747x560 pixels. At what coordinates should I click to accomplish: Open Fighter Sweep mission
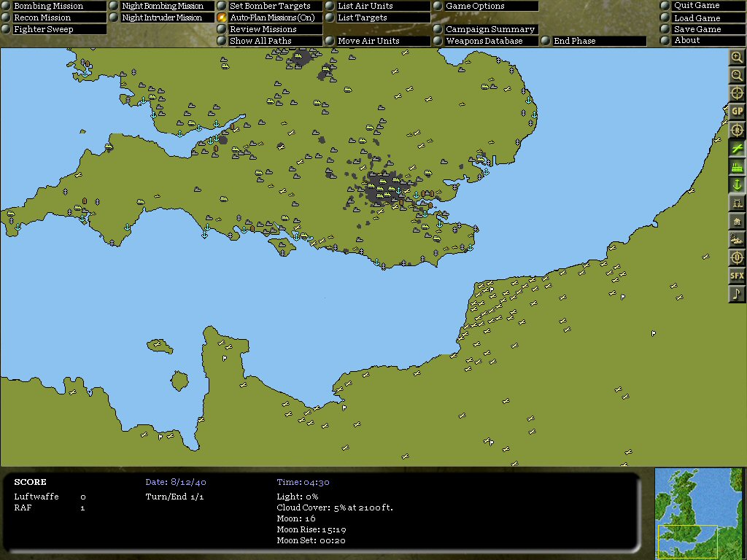(43, 29)
